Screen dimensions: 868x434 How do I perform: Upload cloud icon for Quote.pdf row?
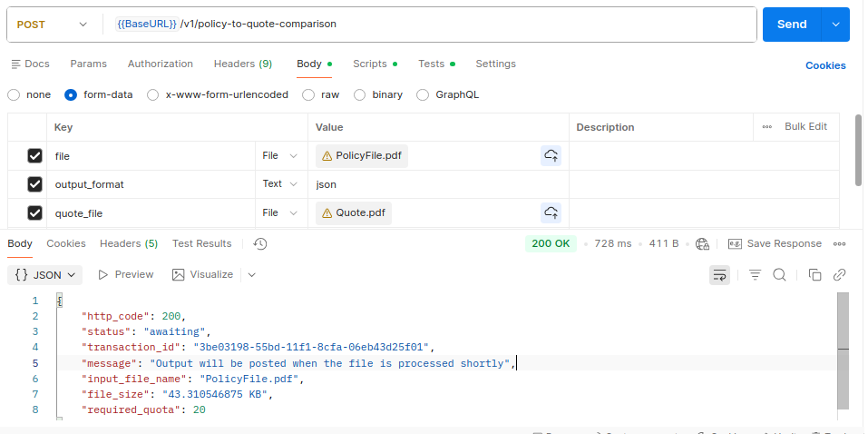pyautogui.click(x=551, y=212)
